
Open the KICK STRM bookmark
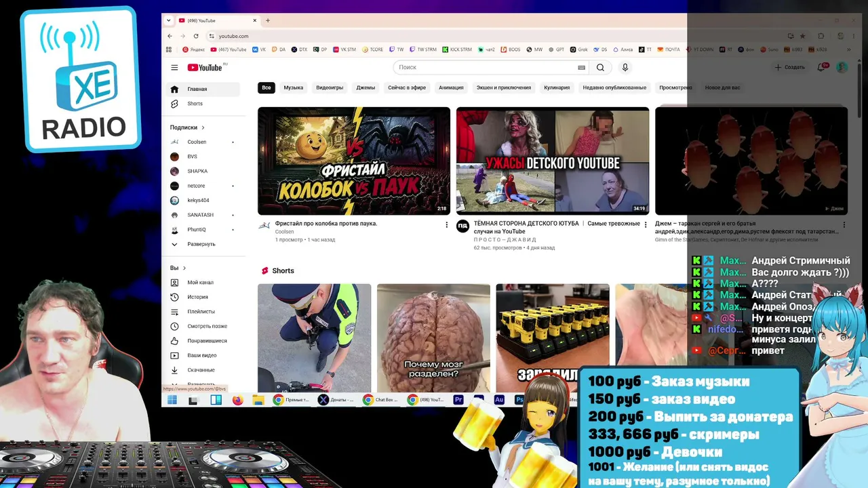click(457, 49)
